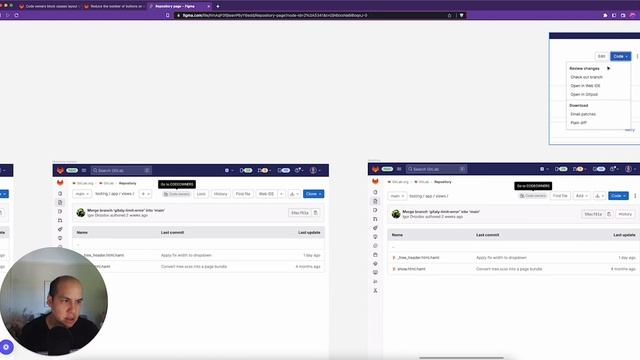Copy commit SHA icon in left mockup

click(x=316, y=213)
